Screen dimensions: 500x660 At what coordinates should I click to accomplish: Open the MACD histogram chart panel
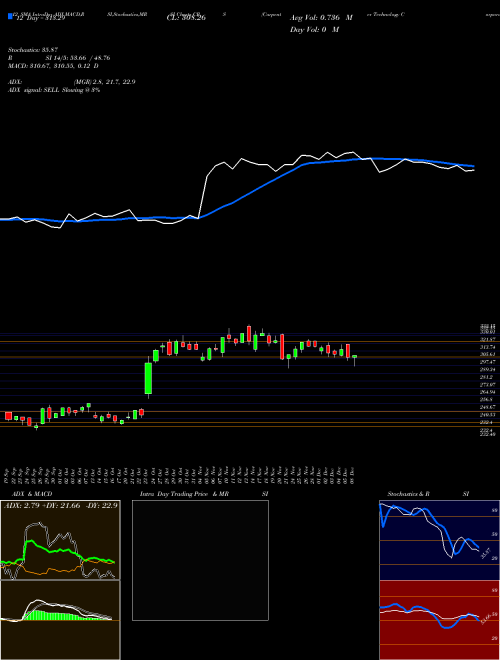pyautogui.click(x=60, y=620)
